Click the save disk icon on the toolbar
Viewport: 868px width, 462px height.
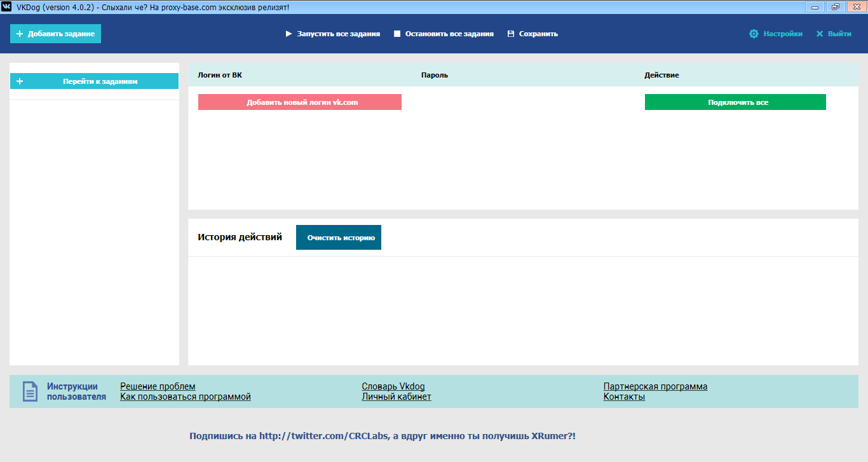[510, 34]
